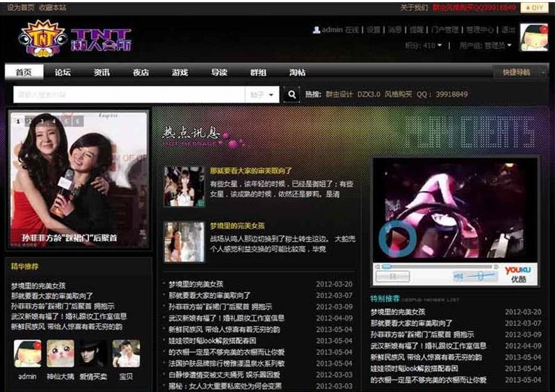Screen dimensions: 555x392
Task: Open the admin avatar at top right
Action: click(533, 38)
